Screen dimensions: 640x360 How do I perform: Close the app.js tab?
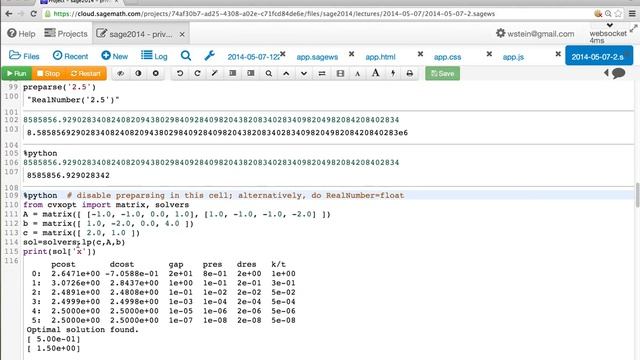tap(558, 54)
